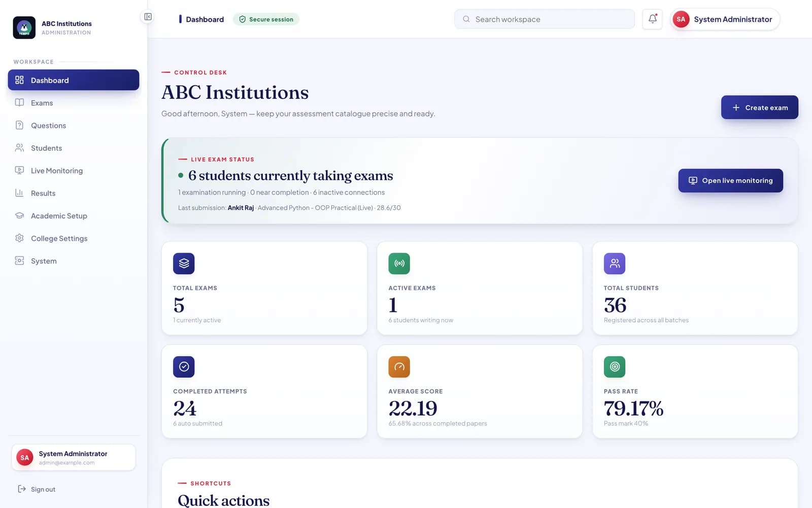Click Open live monitoring button
Screen dimensions: 812x508
(x=730, y=180)
